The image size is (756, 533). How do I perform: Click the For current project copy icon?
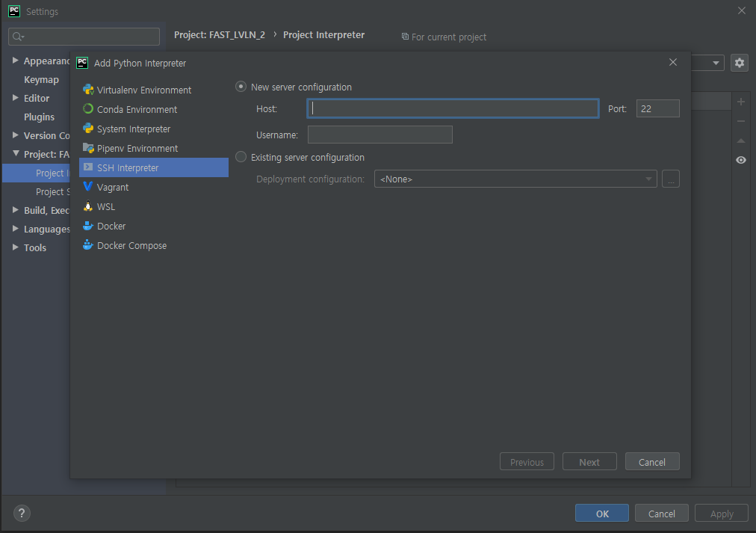tap(405, 37)
